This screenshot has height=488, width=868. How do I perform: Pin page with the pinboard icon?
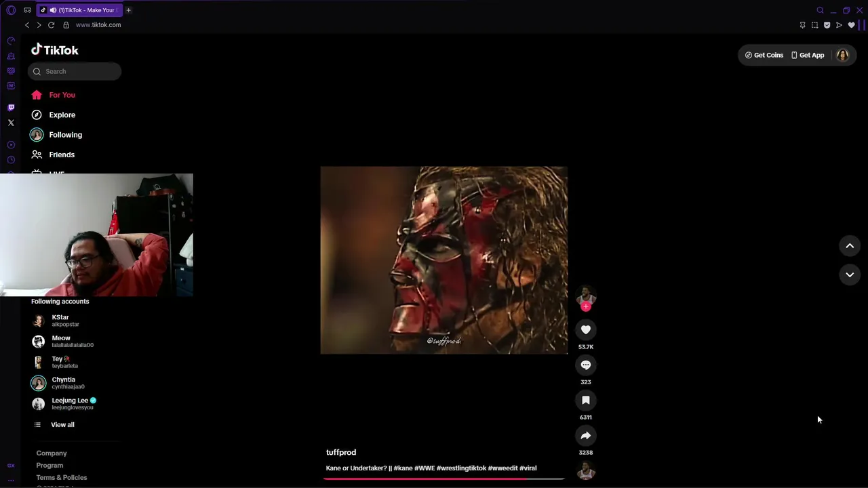click(x=802, y=25)
